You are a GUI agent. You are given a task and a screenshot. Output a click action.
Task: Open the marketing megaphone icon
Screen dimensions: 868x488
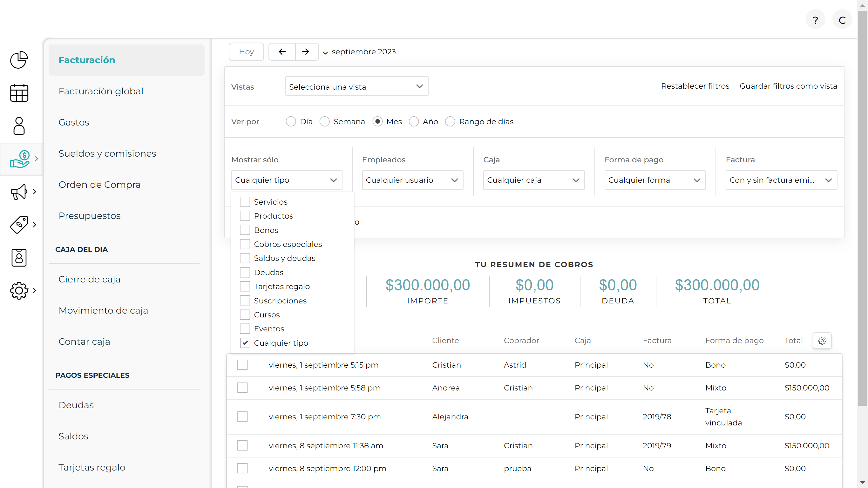tap(19, 192)
